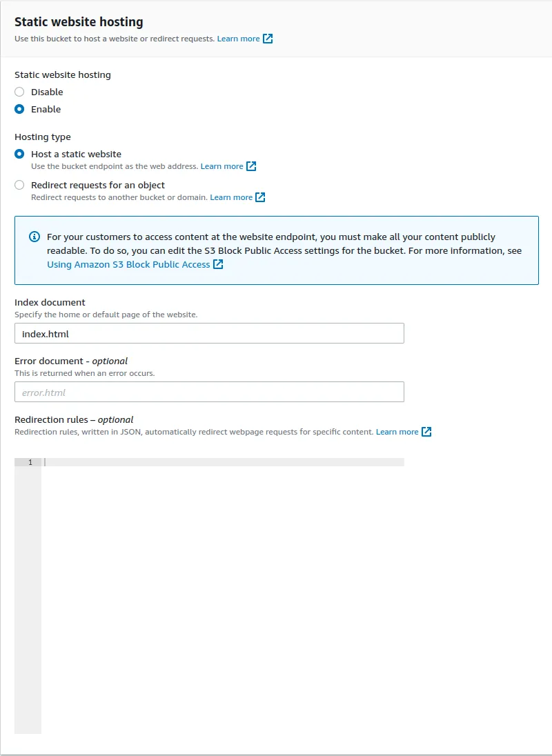Click the external link icon after hosting type Learn more
Viewport: 552px width, 756px height.
pos(250,166)
